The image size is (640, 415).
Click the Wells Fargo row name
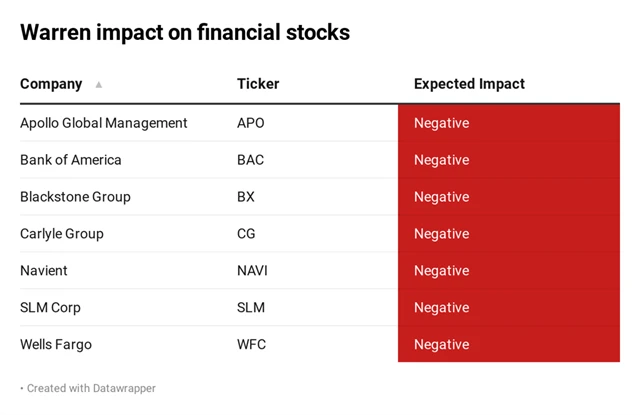[x=56, y=345]
